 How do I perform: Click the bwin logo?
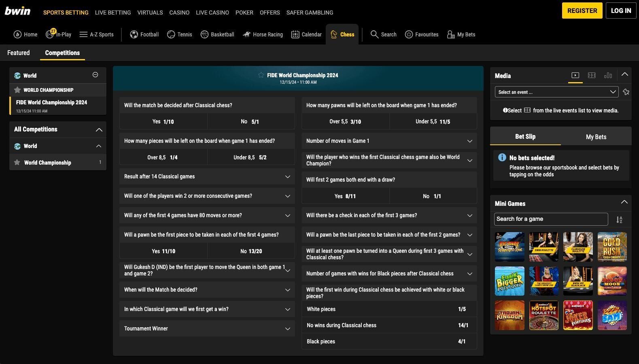coord(17,11)
